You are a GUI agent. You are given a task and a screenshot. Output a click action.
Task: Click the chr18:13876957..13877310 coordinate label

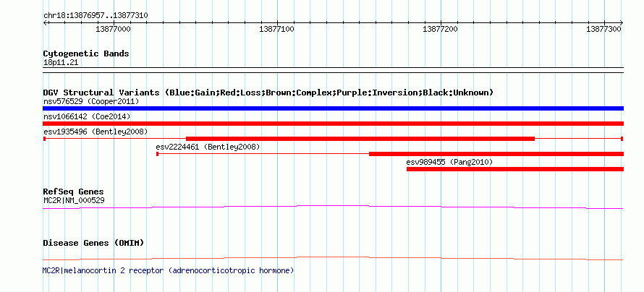coord(96,16)
